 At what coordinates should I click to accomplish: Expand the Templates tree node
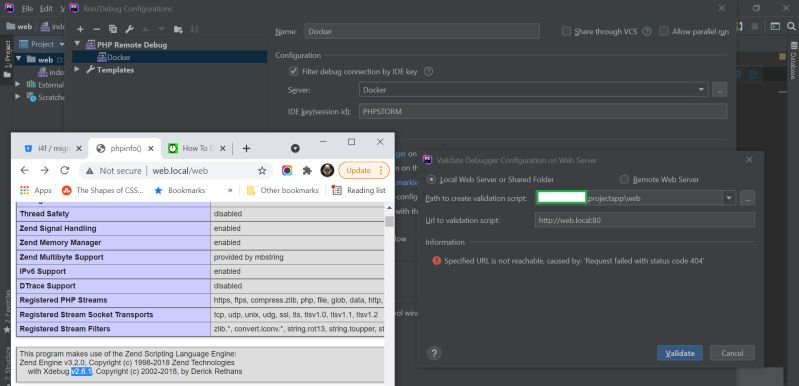coord(77,69)
